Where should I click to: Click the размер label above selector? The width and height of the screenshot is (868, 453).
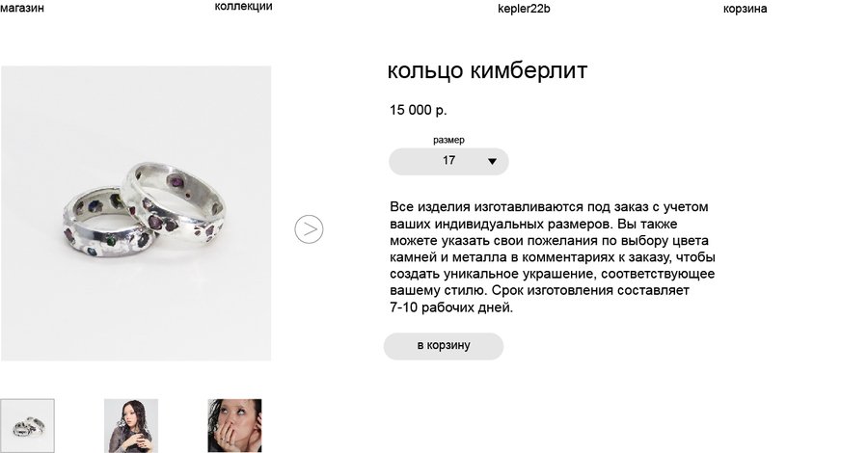click(448, 140)
